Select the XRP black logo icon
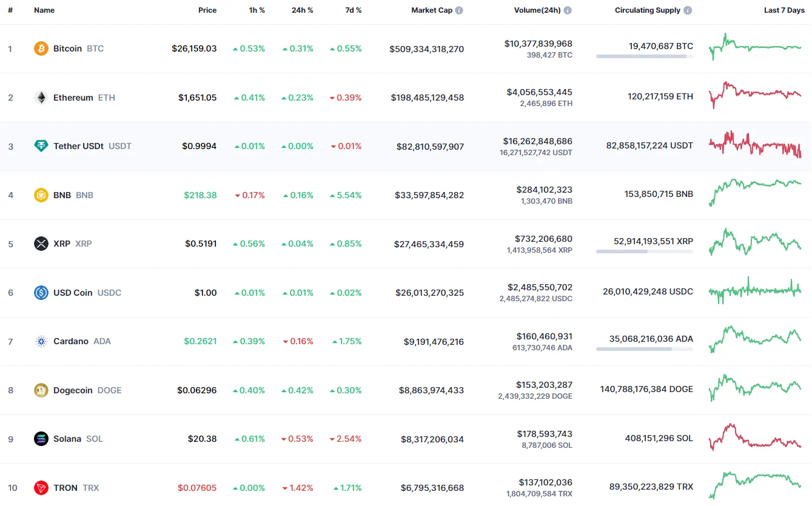Viewport: 812px width, 506px height. (41, 244)
